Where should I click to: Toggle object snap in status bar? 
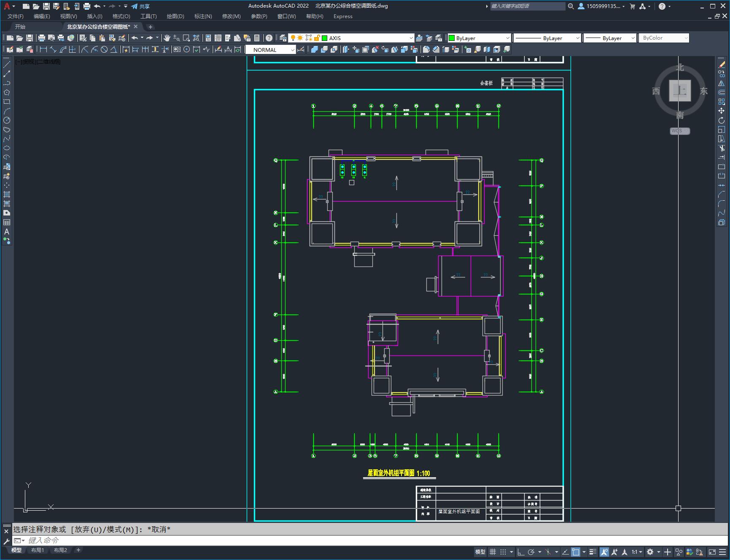(x=576, y=552)
